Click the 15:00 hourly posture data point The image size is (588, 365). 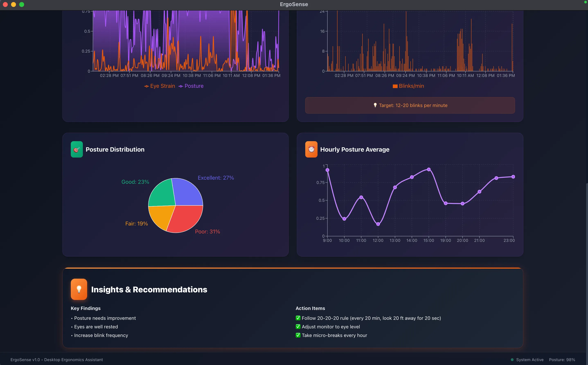coord(429,169)
